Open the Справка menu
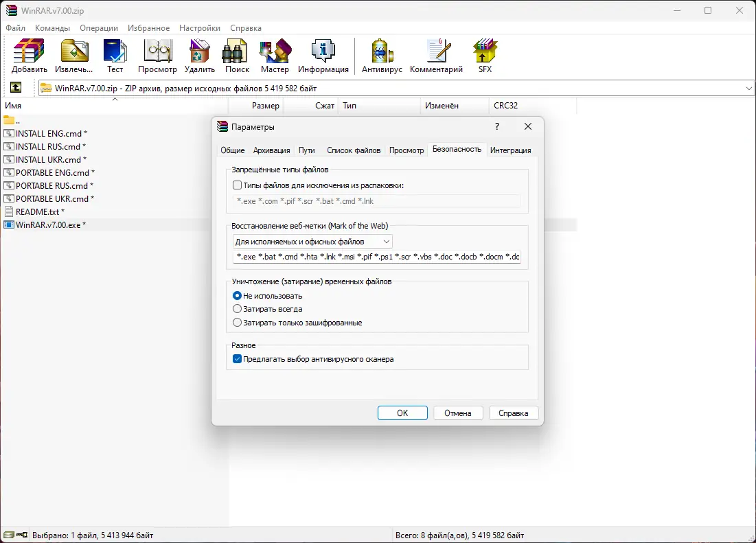 pos(246,28)
